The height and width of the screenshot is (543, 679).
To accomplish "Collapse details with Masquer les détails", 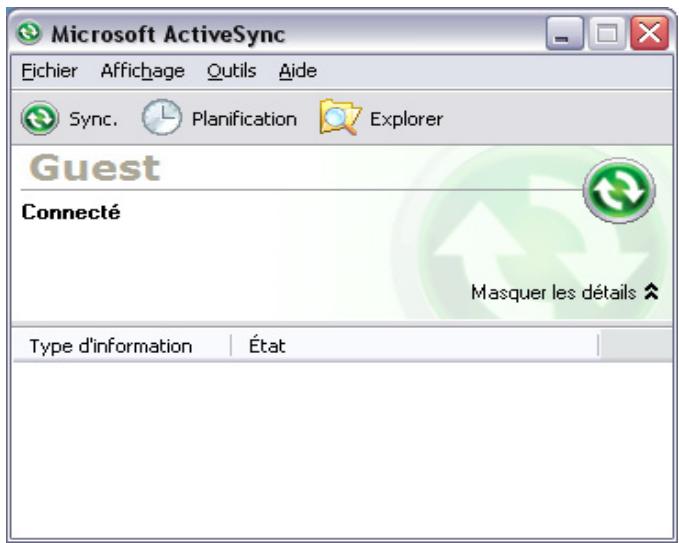I will tap(565, 292).
